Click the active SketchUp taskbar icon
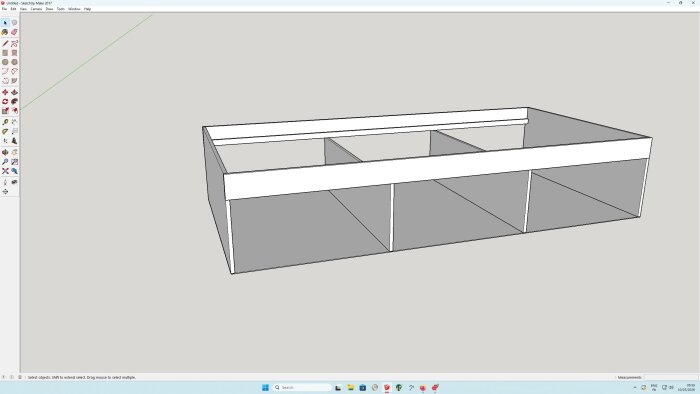700x394 pixels. click(x=387, y=387)
